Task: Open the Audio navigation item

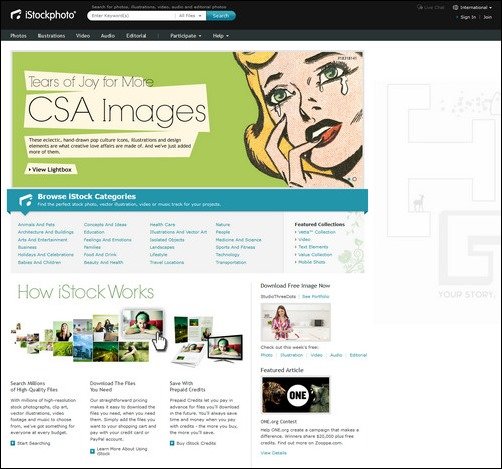Action: pyautogui.click(x=108, y=36)
